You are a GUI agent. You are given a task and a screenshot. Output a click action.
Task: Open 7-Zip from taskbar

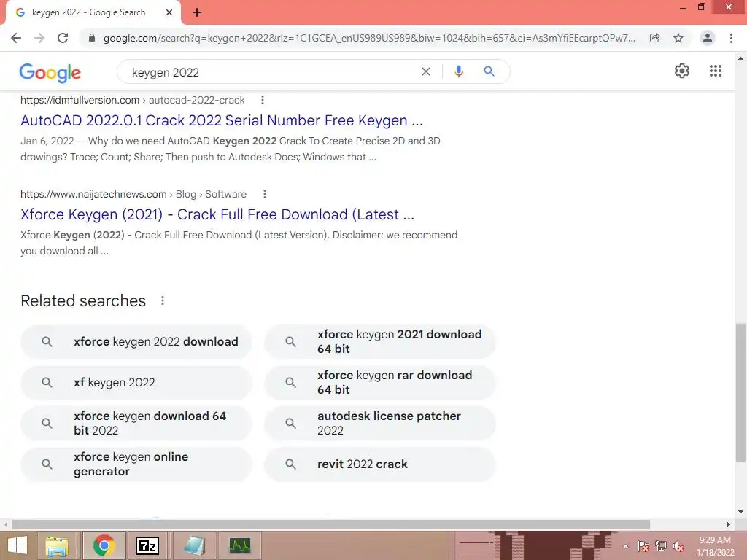pyautogui.click(x=147, y=545)
